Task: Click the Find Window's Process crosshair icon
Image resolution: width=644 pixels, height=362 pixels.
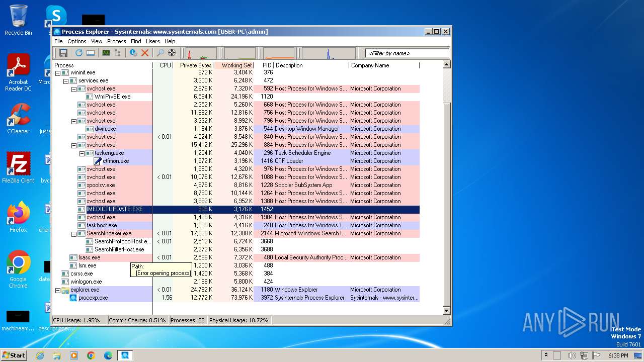Action: pos(172,53)
